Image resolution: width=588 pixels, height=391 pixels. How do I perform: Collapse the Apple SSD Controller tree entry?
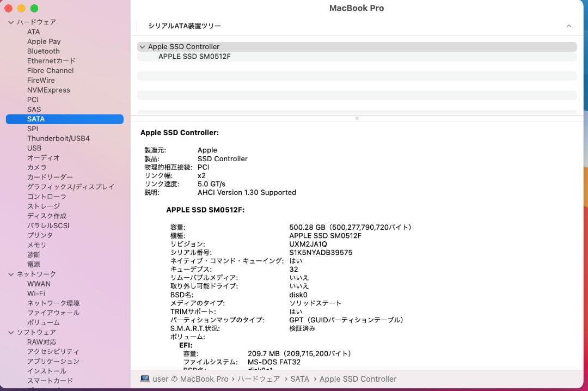tap(143, 47)
